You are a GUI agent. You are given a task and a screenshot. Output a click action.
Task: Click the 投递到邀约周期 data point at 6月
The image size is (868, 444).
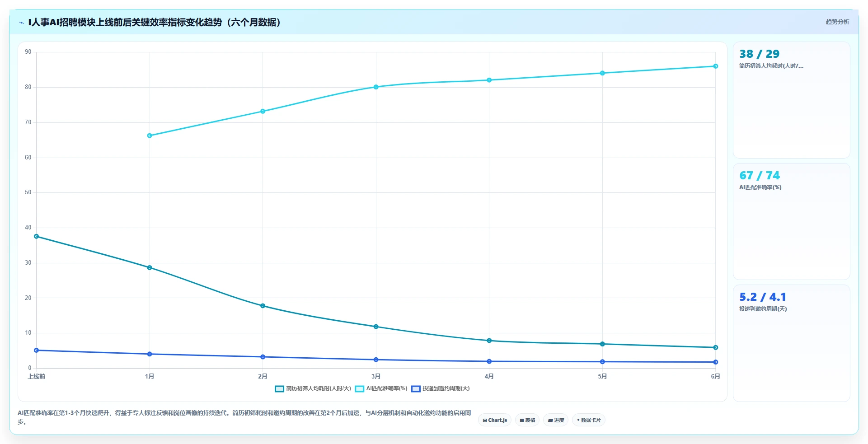coord(715,362)
